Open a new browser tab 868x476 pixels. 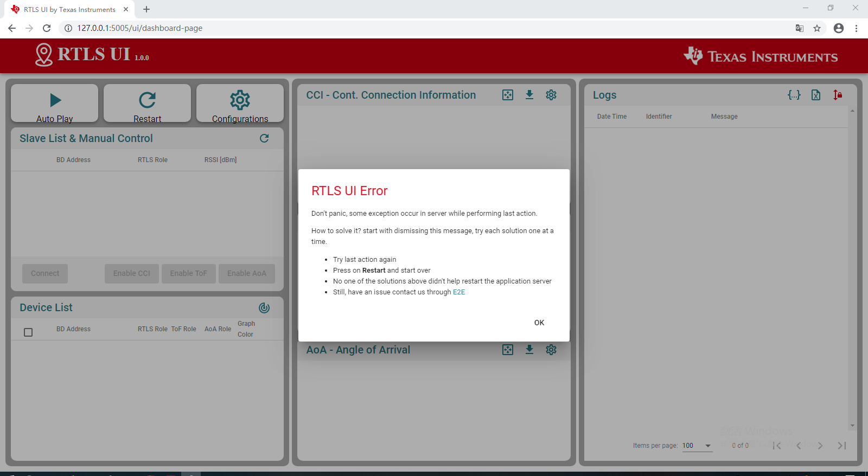pyautogui.click(x=146, y=9)
